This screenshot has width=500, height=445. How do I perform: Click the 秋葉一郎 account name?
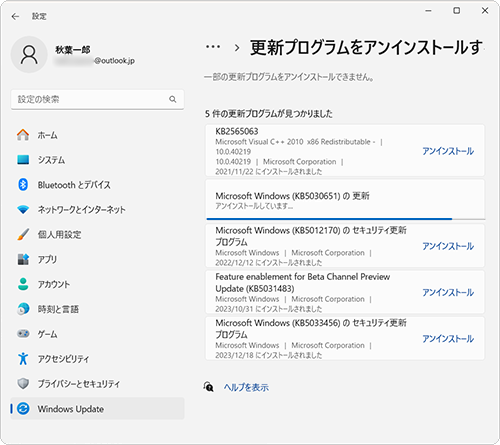pos(73,50)
